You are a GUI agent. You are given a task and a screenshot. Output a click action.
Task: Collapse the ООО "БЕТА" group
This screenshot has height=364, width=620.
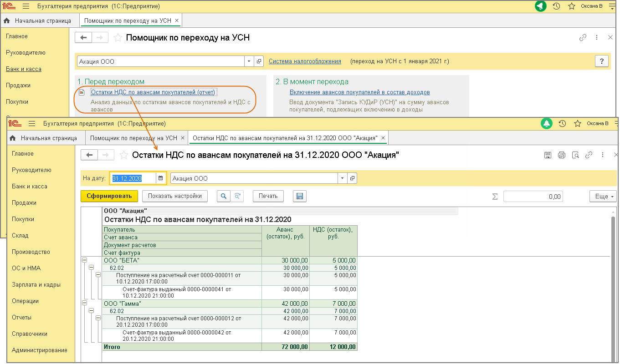pyautogui.click(x=84, y=260)
